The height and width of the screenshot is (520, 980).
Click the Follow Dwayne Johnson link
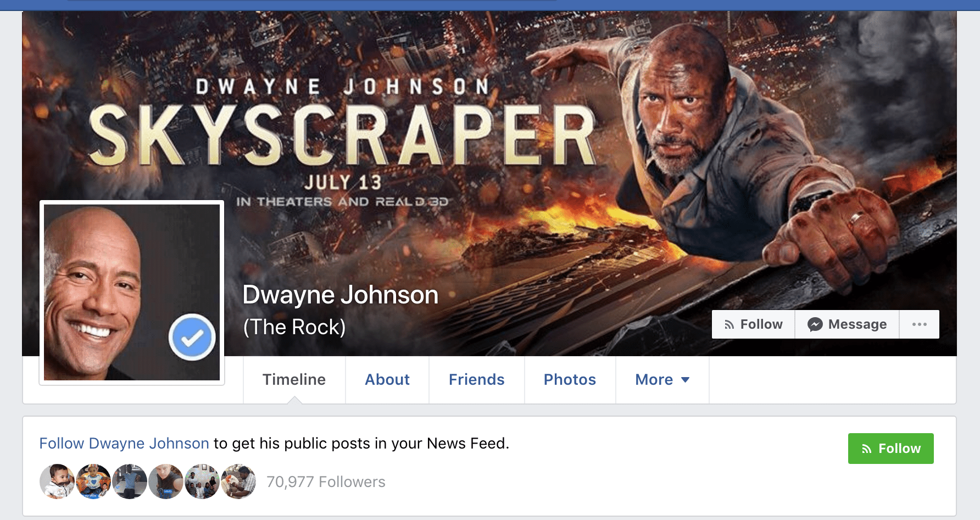[124, 444]
